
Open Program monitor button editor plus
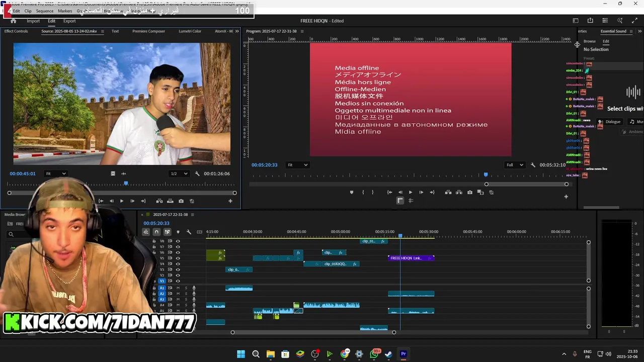(566, 197)
